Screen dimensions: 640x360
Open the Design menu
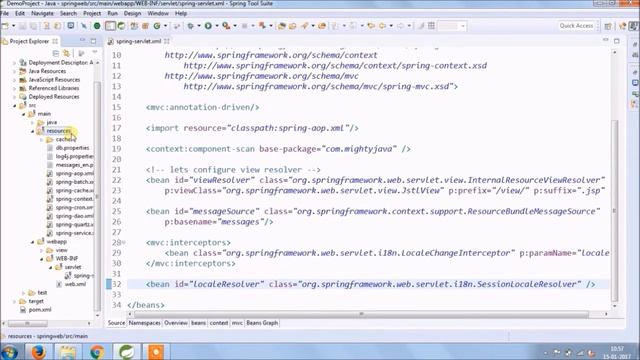[132, 13]
